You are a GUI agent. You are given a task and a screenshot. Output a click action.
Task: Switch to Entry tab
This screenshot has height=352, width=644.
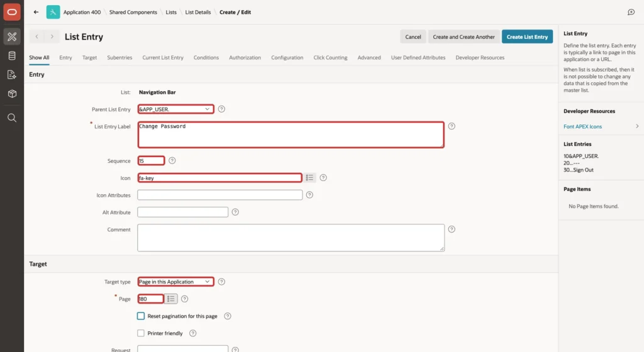tap(65, 57)
